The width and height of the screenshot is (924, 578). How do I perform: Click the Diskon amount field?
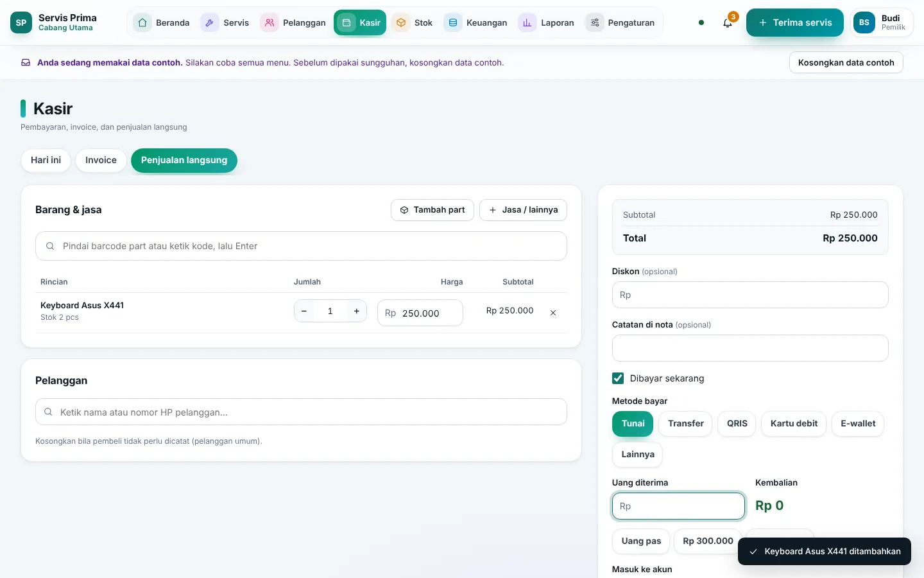(x=750, y=295)
